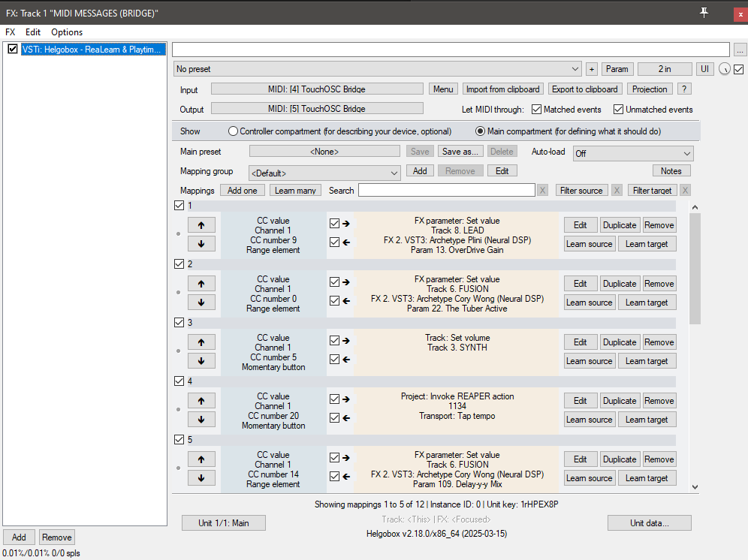Open the Auto-load dropdown set to Off
The height and width of the screenshot is (560, 748).
click(633, 153)
